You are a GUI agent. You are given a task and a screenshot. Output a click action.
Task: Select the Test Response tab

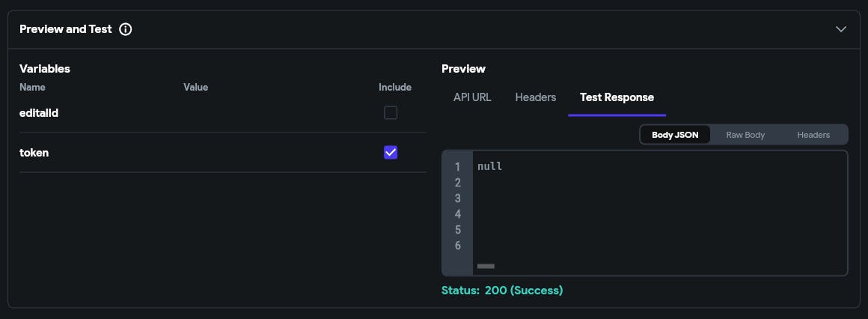617,97
